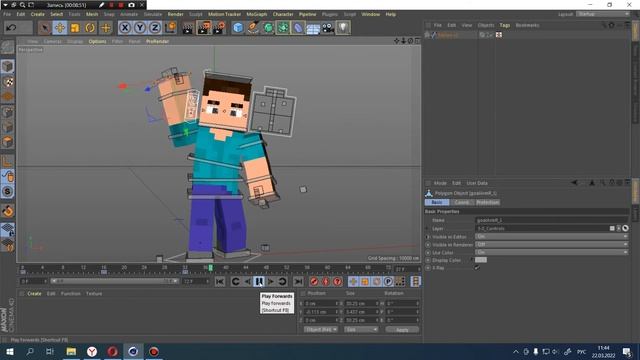Activate the Rotate tool

90,28
